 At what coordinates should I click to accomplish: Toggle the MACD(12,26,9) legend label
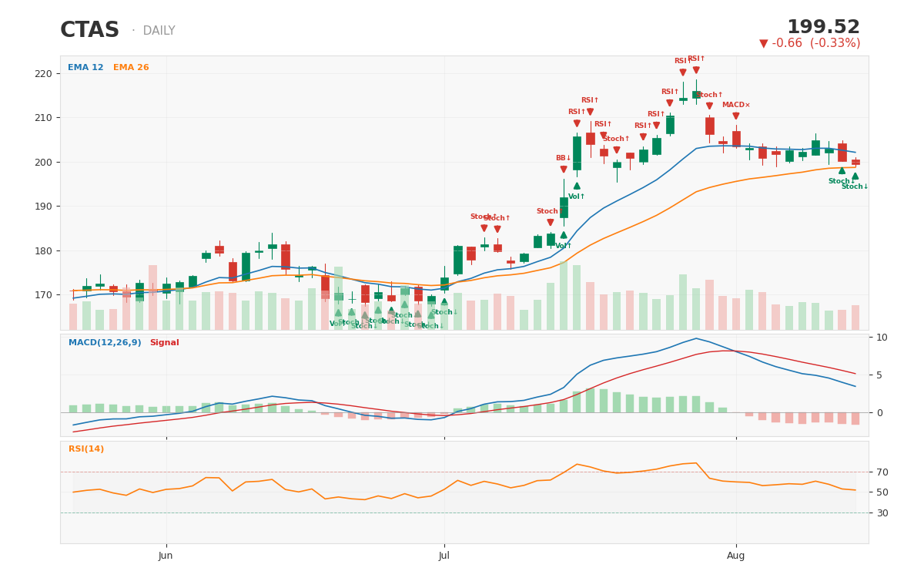pyautogui.click(x=105, y=343)
